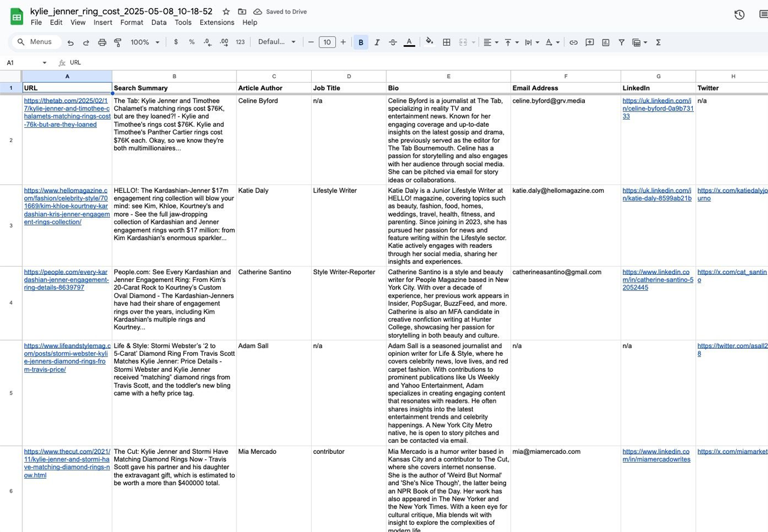Format as percent
This screenshot has width=768, height=532.
pos(192,42)
